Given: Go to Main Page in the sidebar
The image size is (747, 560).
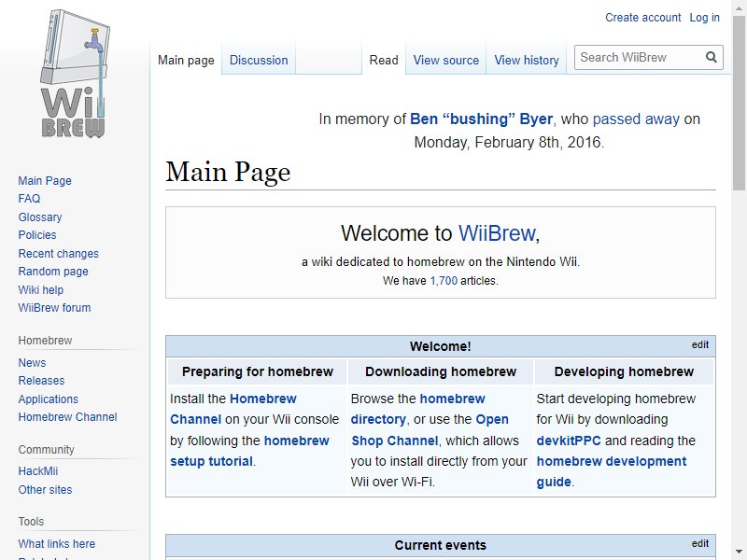Looking at the screenshot, I should pos(45,181).
